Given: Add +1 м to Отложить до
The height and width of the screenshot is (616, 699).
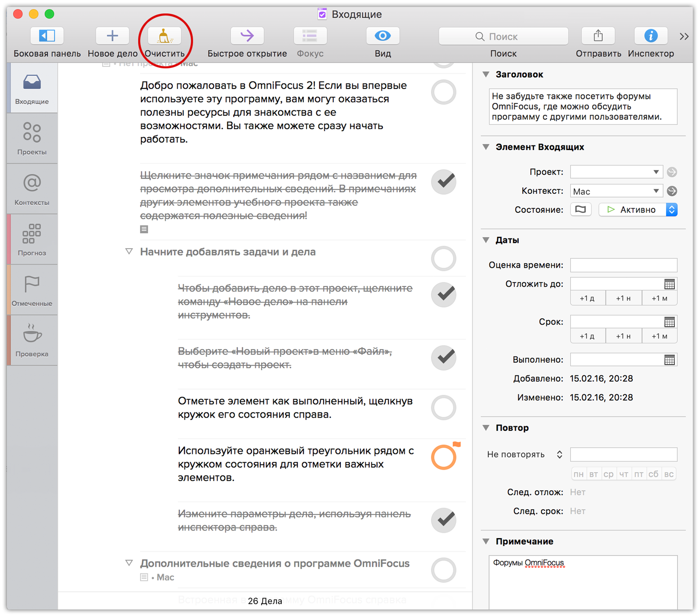Looking at the screenshot, I should 659,298.
